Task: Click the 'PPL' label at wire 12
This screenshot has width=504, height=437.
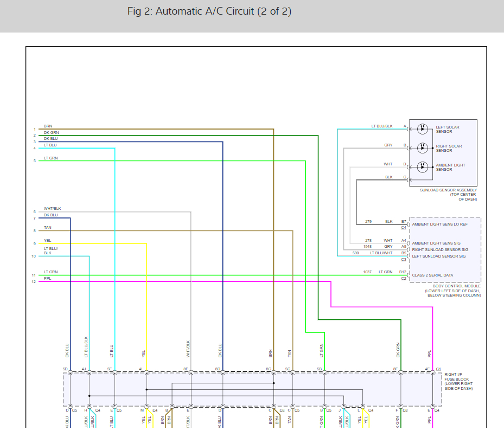Action: point(48,279)
